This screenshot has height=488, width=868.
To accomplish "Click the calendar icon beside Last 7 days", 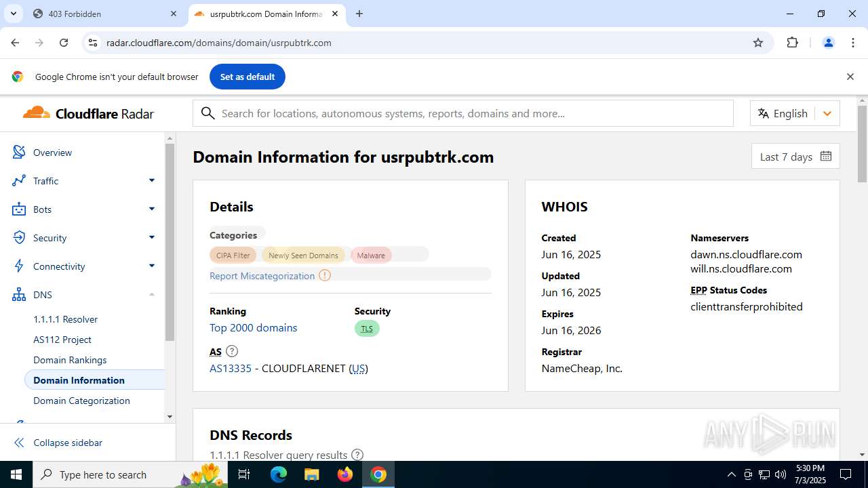I will click(825, 156).
